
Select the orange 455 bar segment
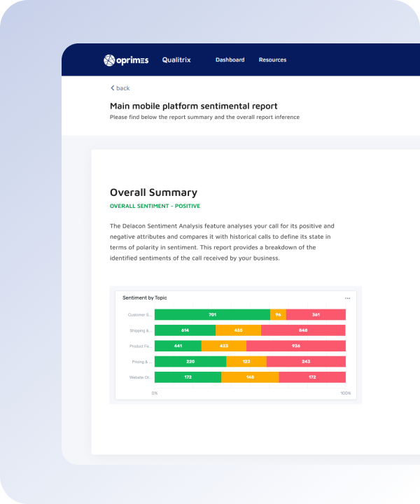[x=238, y=330]
